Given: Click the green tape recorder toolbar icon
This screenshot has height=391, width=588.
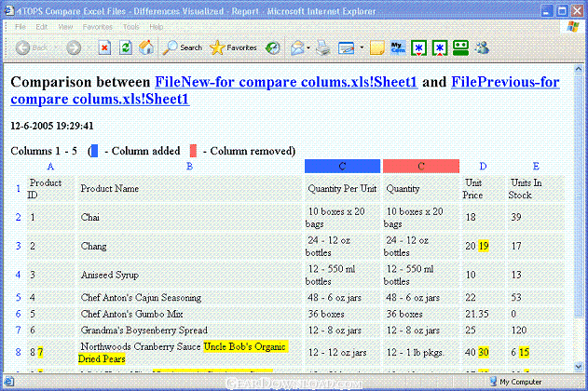Looking at the screenshot, I should [x=461, y=47].
